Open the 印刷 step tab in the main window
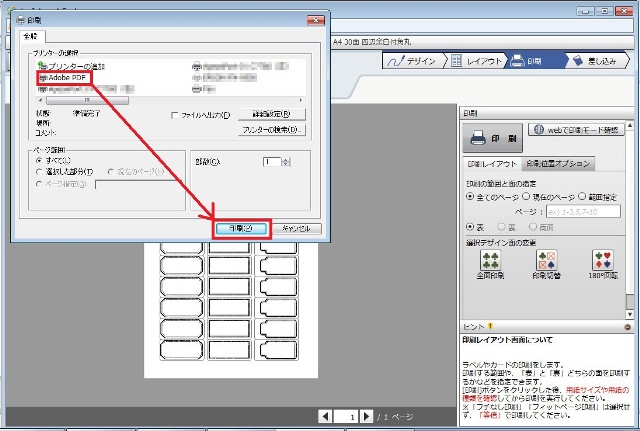The width and height of the screenshot is (640, 431). pos(535,61)
